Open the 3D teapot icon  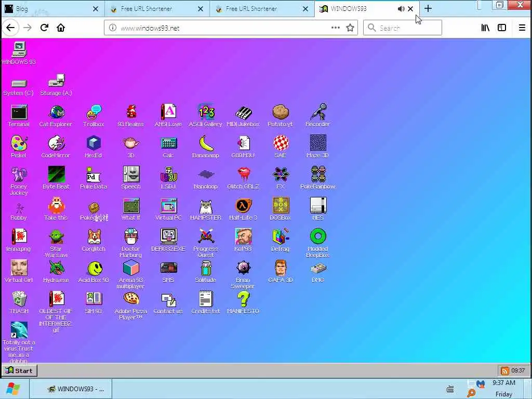click(131, 147)
